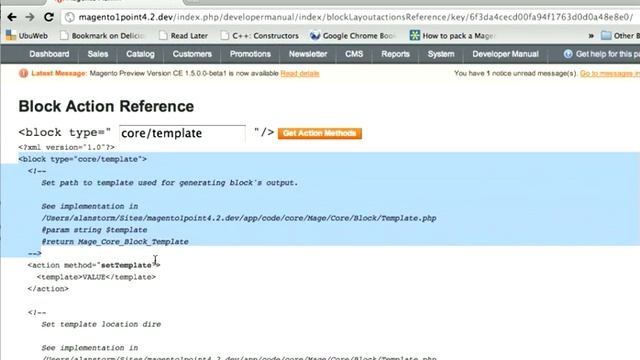The image size is (640, 360).
Task: Open the Developer Manual admin menu
Action: [x=505, y=54]
